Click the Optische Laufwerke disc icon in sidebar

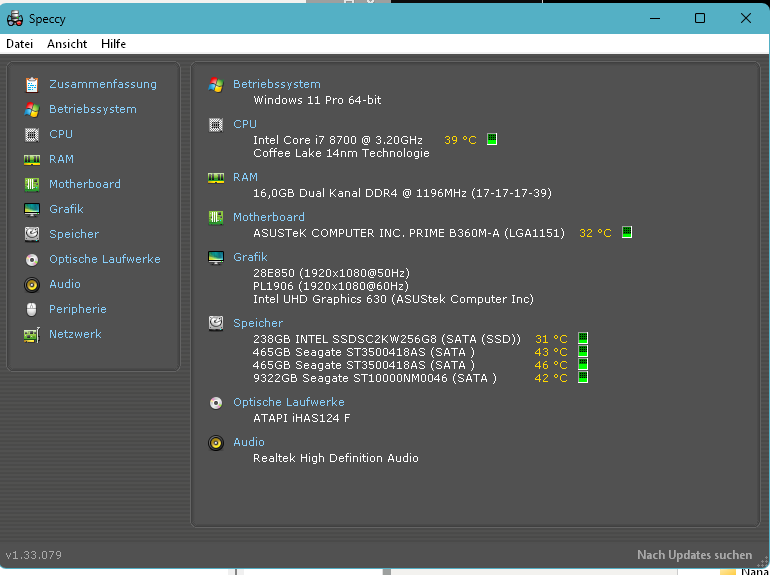coord(32,259)
